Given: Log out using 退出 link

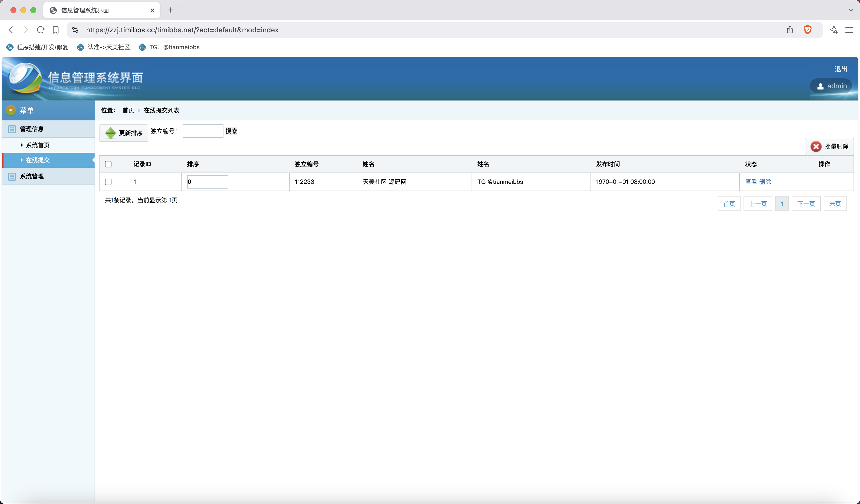Looking at the screenshot, I should tap(841, 69).
